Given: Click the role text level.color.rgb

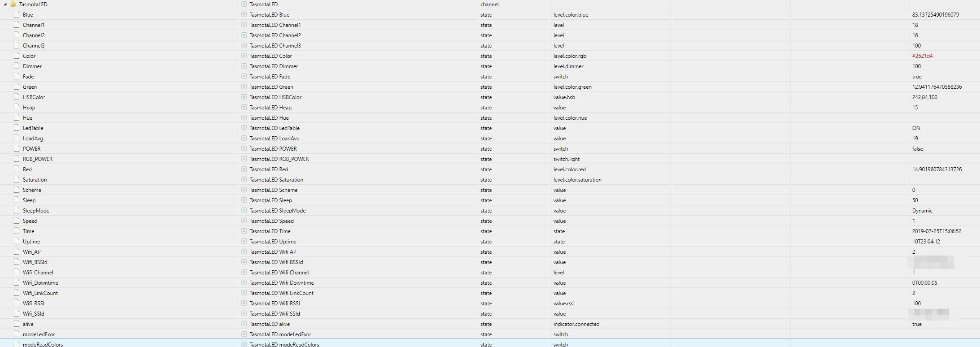Looking at the screenshot, I should click(570, 56).
